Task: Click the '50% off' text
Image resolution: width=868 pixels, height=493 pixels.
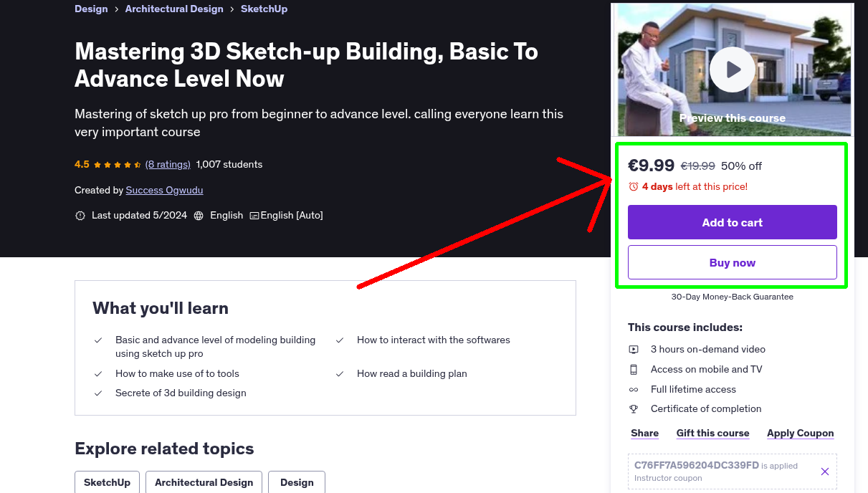Action: [741, 166]
